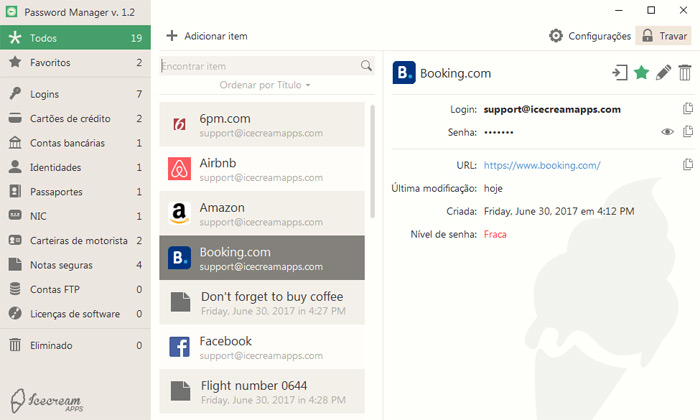Copy the Senha password to clipboard

click(688, 131)
